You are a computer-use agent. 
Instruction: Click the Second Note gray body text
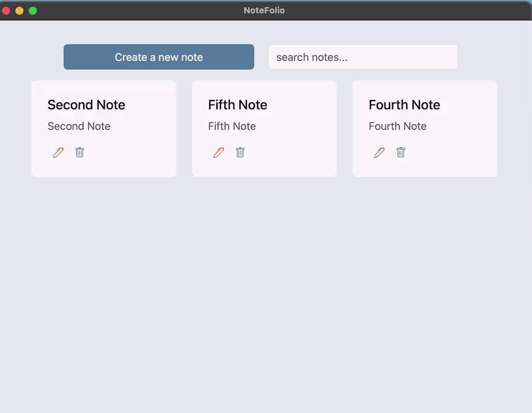coord(79,126)
